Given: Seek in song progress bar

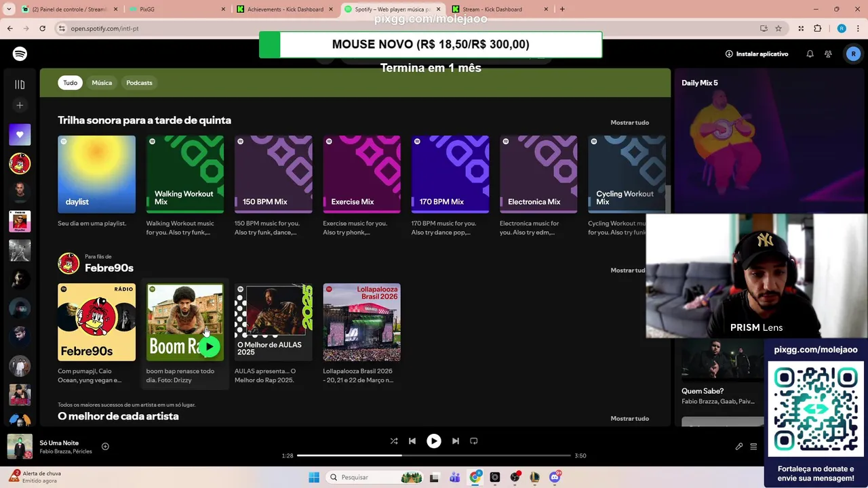Looking at the screenshot, I should 434,455.
